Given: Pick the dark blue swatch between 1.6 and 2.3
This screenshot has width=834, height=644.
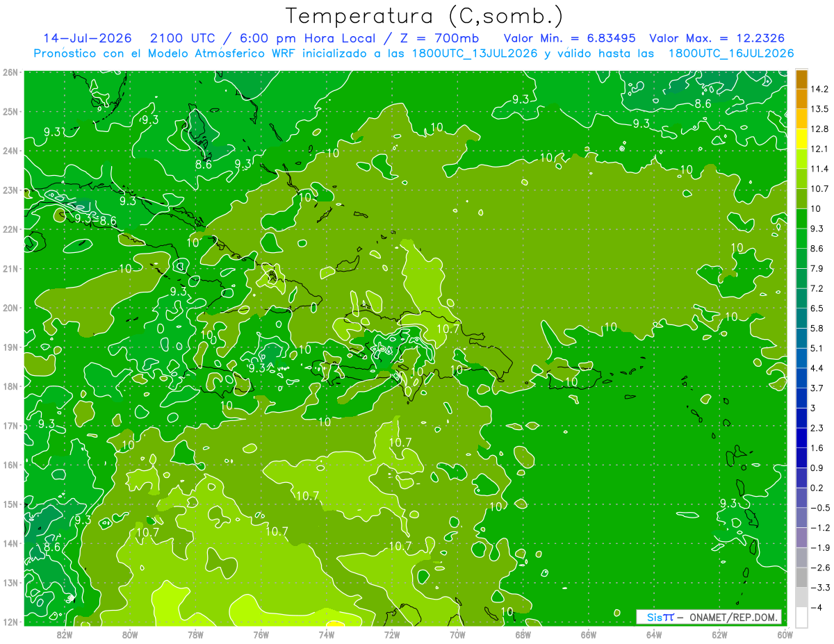Looking at the screenshot, I should click(801, 438).
